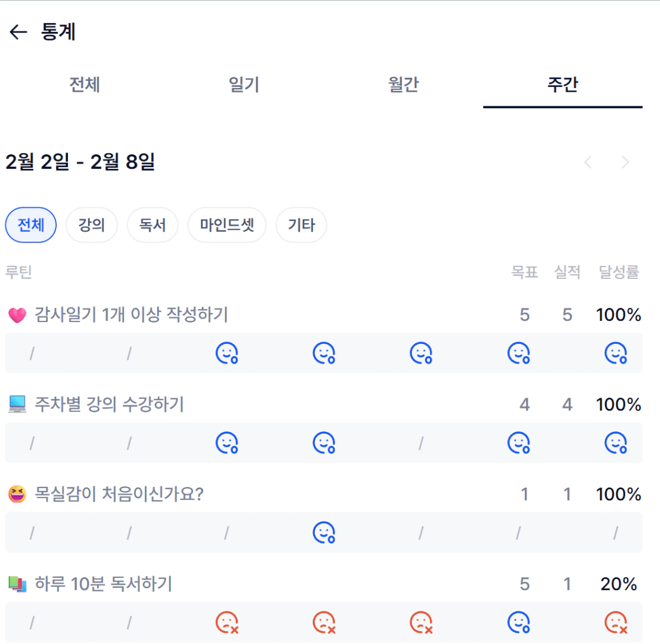Select the 전체 category filter chip
This screenshot has height=644, width=660.
pos(31,225)
